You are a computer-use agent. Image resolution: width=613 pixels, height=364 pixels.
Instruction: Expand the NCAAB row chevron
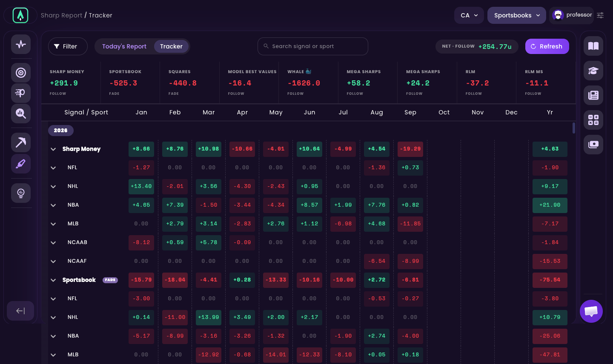(53, 242)
